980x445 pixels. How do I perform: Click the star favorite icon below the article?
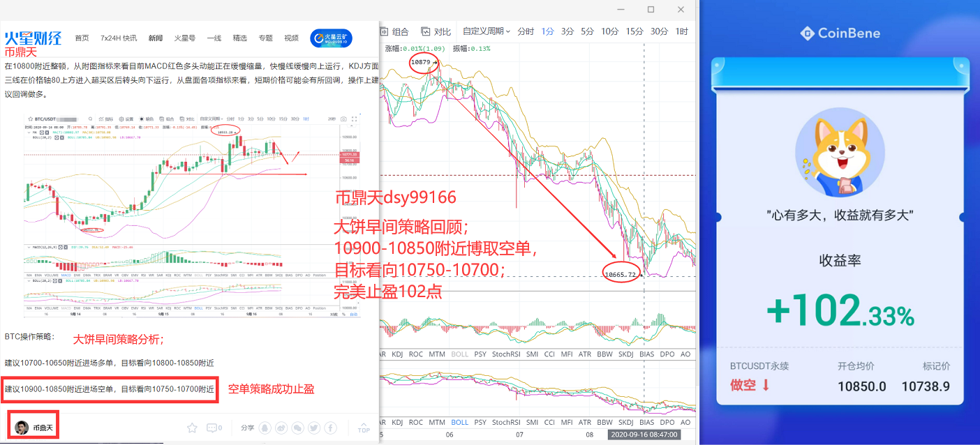(x=193, y=428)
